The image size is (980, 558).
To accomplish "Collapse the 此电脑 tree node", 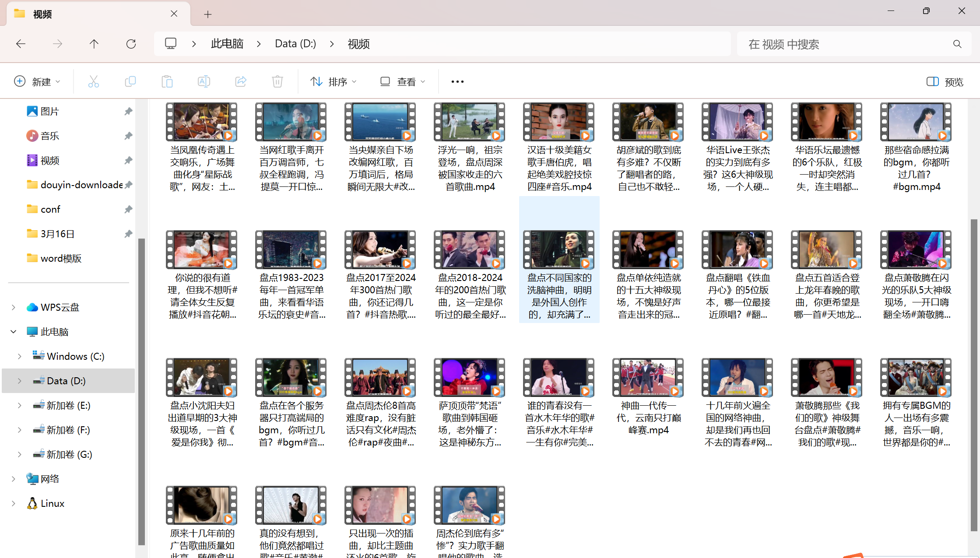I will (14, 332).
